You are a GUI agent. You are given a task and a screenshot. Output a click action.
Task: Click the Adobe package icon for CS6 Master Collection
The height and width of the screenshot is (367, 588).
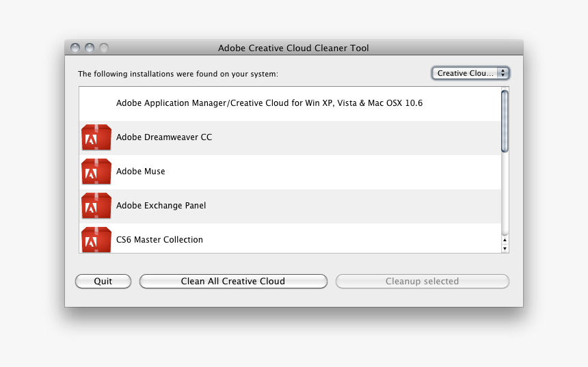point(96,240)
